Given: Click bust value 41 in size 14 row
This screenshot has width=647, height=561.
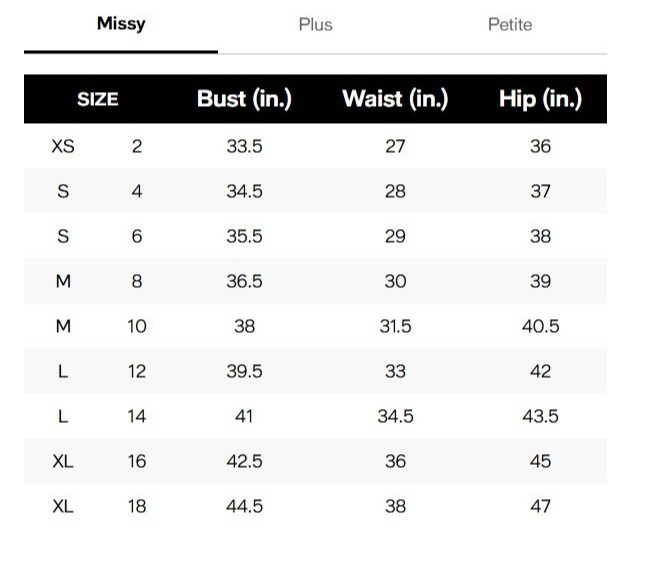Looking at the screenshot, I should [x=244, y=416].
